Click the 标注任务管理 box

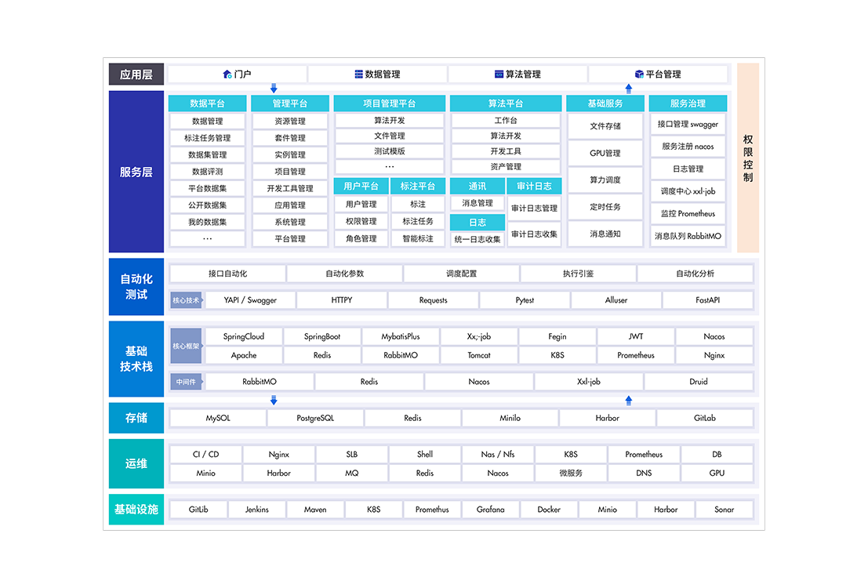[208, 138]
